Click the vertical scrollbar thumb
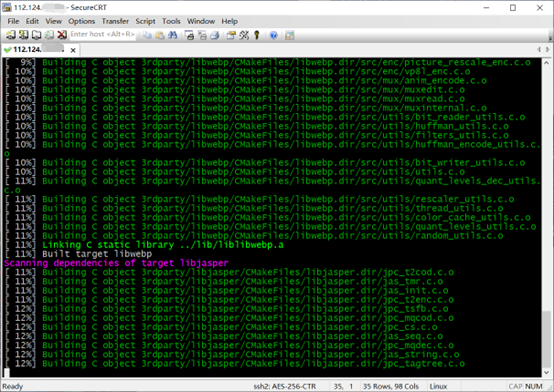This screenshot has height=392, width=554. [x=546, y=339]
